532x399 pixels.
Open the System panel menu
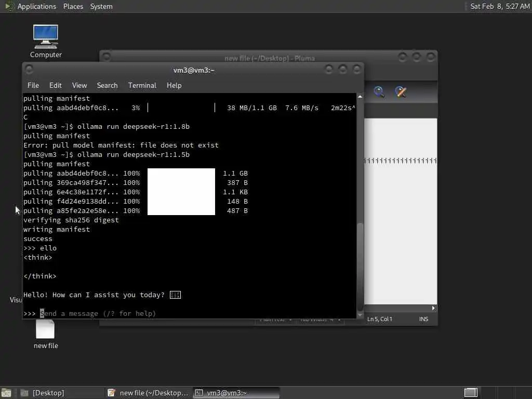click(x=101, y=6)
